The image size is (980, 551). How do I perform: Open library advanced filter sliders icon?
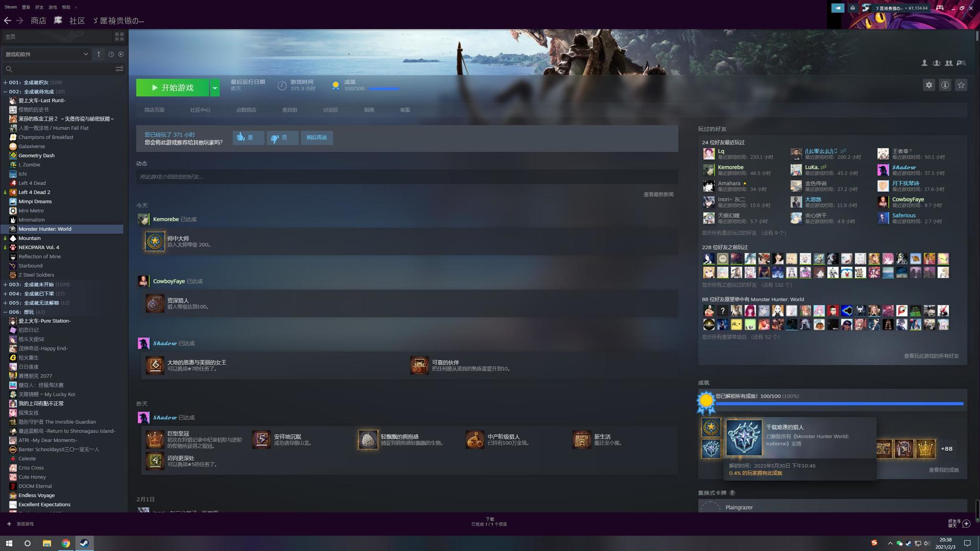point(119,69)
